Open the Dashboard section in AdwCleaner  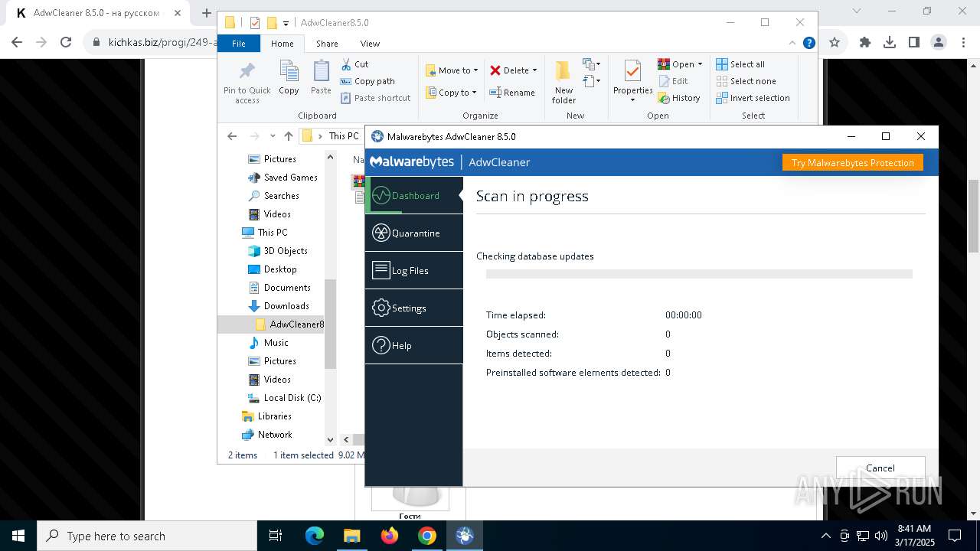[x=414, y=195]
